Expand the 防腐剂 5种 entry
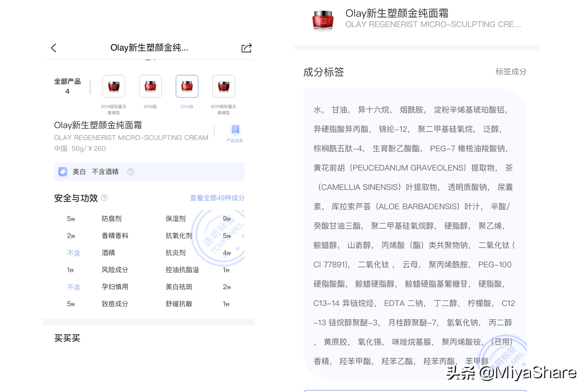 111,219
